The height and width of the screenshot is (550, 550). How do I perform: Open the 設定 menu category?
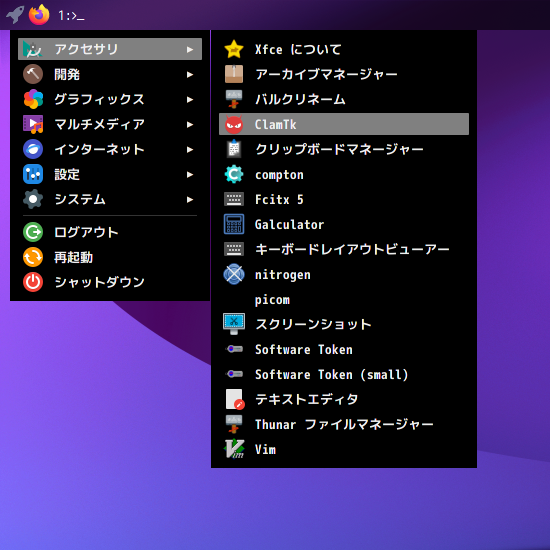click(x=110, y=174)
